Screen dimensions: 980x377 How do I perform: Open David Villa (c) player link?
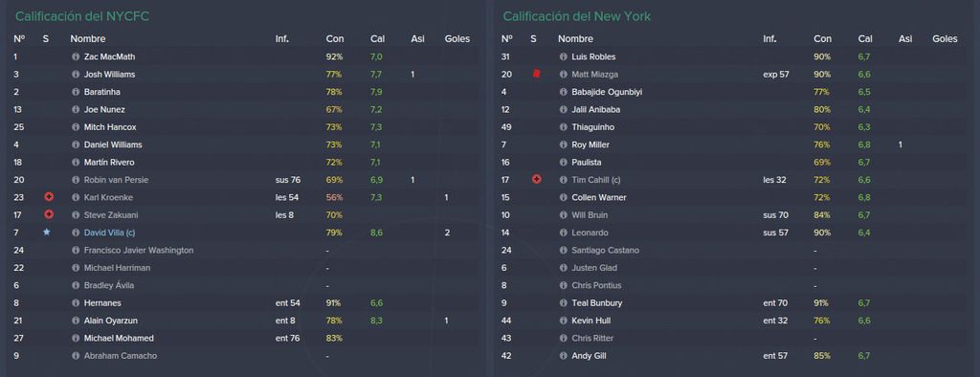pyautogui.click(x=109, y=233)
